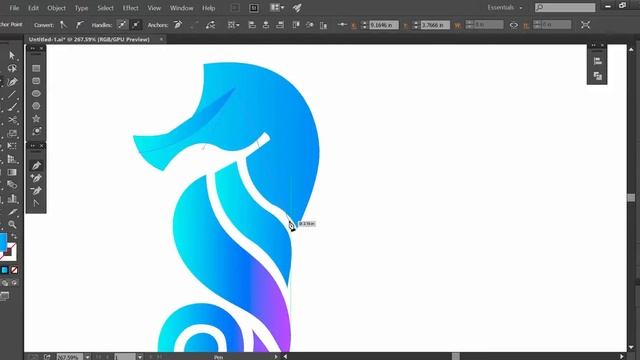Image resolution: width=640 pixels, height=360 pixels.
Task: Close the floating pen tools panel
Action: [x=41, y=146]
